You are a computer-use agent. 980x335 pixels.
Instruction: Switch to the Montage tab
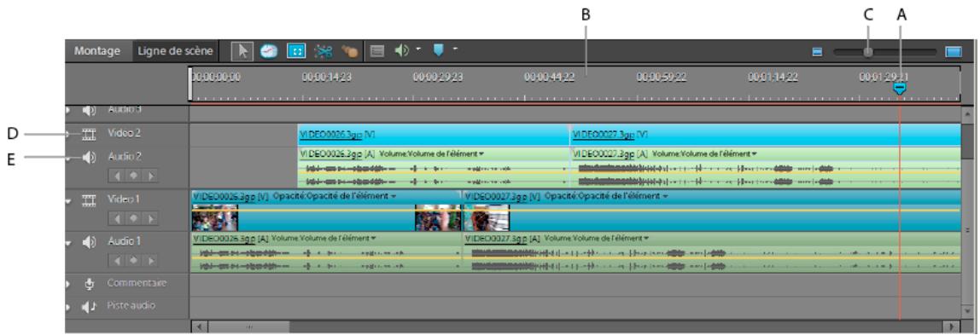(96, 51)
